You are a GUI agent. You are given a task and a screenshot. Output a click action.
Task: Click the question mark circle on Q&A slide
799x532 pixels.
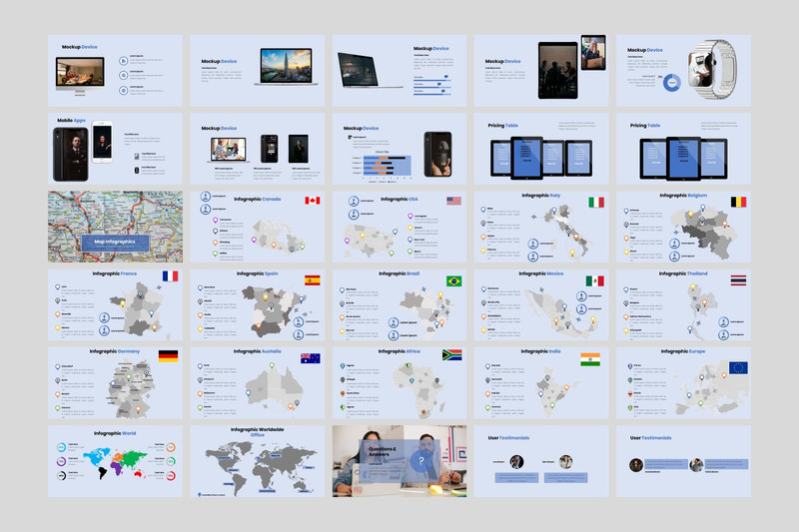(420, 461)
